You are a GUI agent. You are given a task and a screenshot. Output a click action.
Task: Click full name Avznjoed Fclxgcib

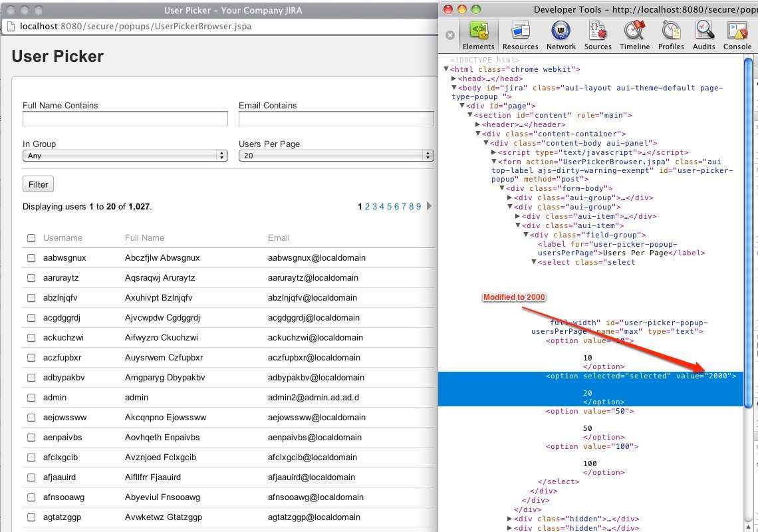pos(160,458)
